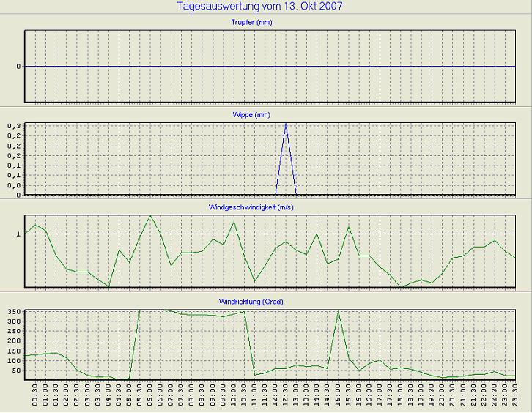
Task: Click the Tagesauswertung vom 13. Okt 2007 title
Action: 260,7
